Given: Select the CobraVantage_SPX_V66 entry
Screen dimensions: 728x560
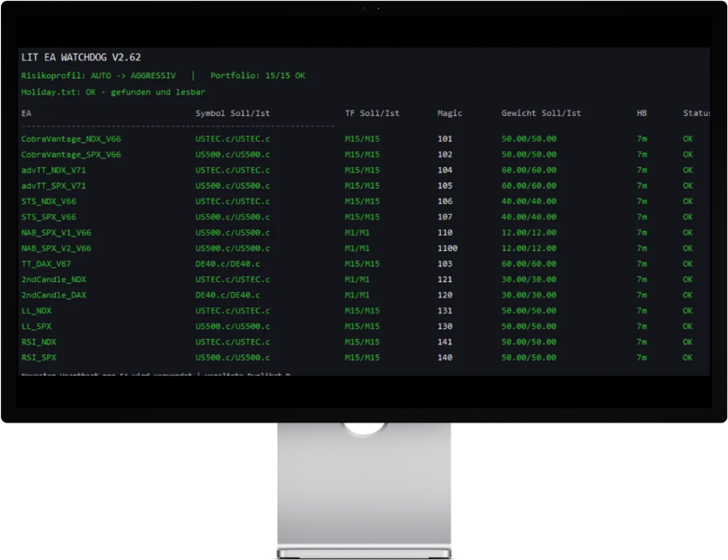Looking at the screenshot, I should [x=71, y=155].
